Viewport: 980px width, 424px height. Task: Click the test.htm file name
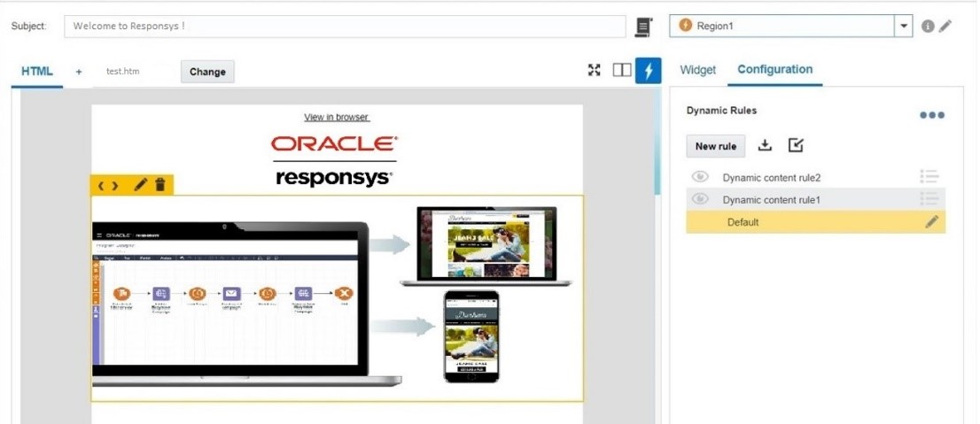(x=122, y=71)
